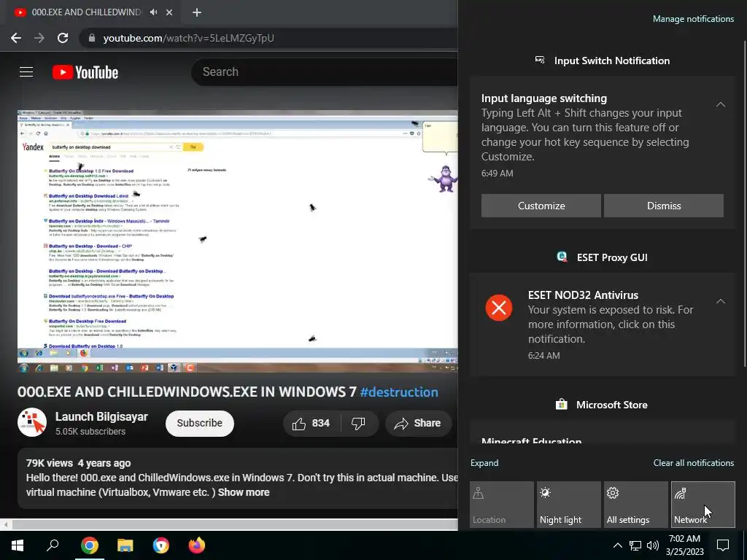Click the video player thumbnail

[x=237, y=241]
